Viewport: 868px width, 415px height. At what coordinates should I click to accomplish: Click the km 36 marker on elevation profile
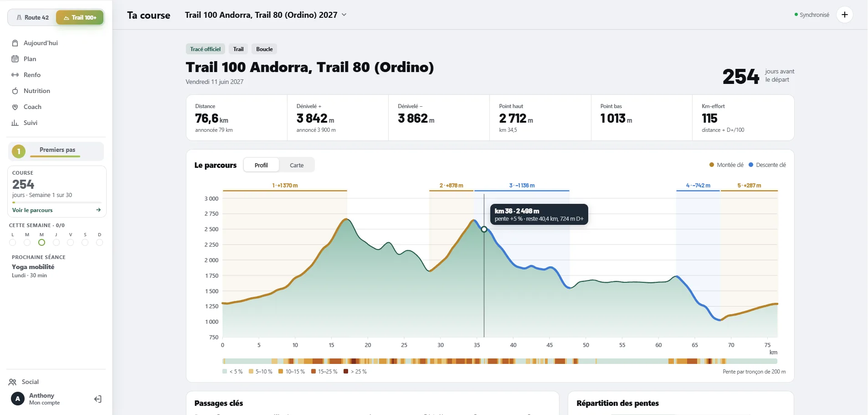(484, 229)
